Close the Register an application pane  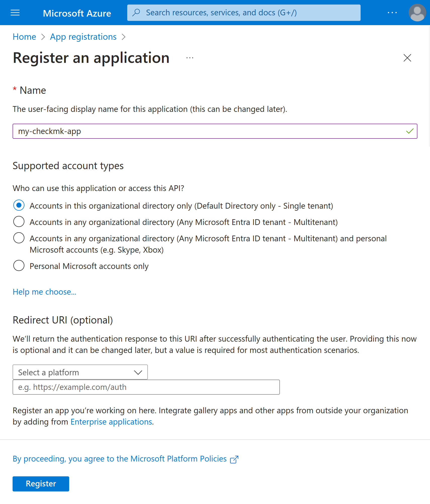point(407,58)
